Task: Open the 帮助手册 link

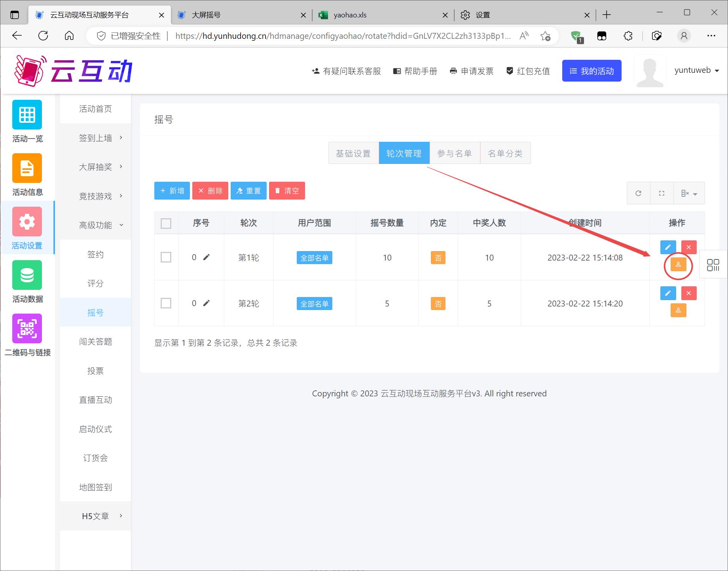Action: pyautogui.click(x=415, y=71)
